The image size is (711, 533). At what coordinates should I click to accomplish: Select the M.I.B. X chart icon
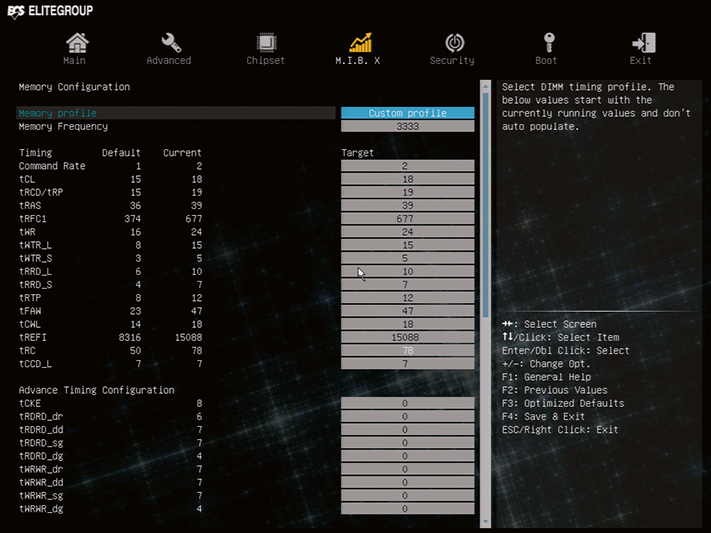[360, 43]
